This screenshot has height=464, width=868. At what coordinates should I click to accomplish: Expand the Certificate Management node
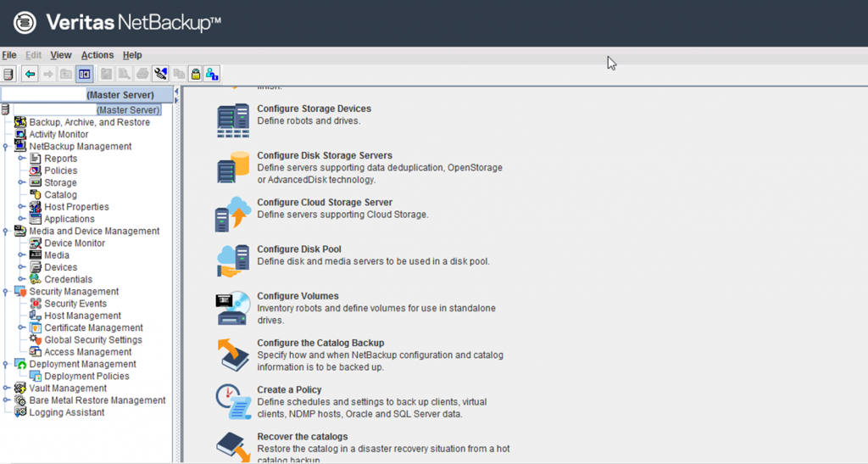pos(21,327)
